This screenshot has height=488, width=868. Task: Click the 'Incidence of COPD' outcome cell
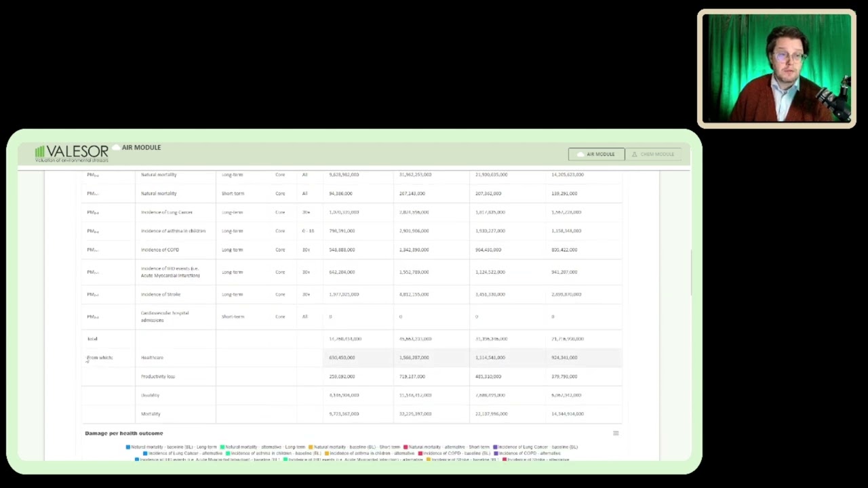(160, 250)
